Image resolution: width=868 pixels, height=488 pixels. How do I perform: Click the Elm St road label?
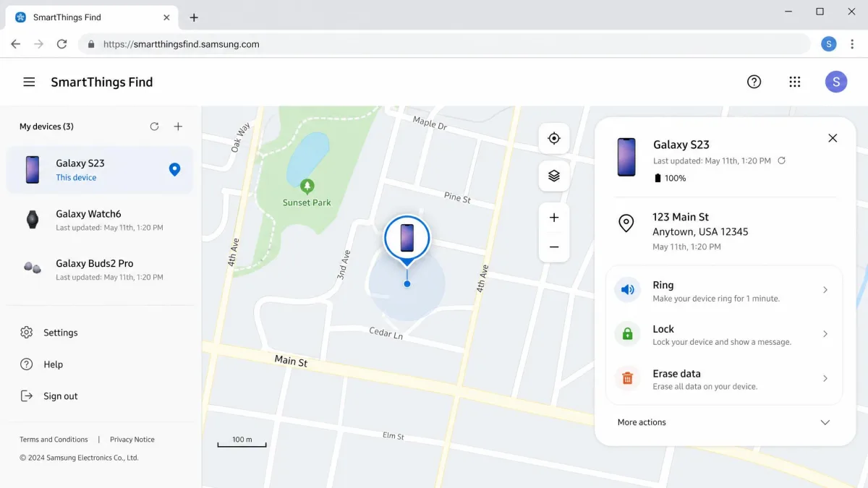point(393,436)
